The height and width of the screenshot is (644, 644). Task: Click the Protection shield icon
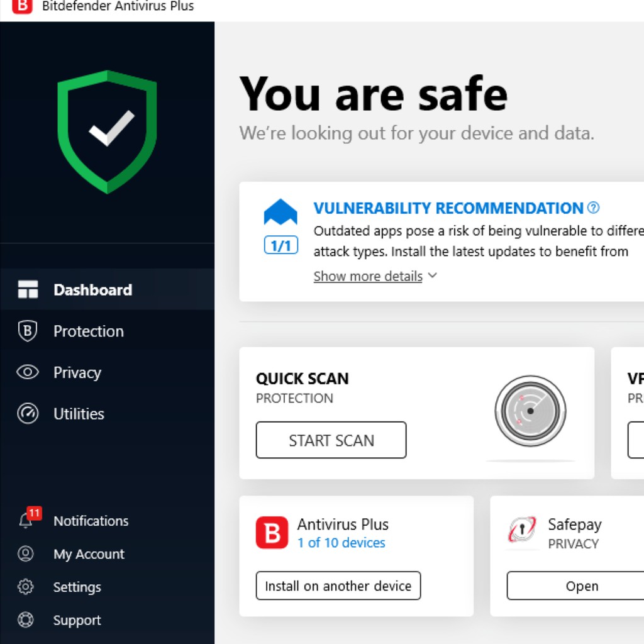tap(28, 331)
